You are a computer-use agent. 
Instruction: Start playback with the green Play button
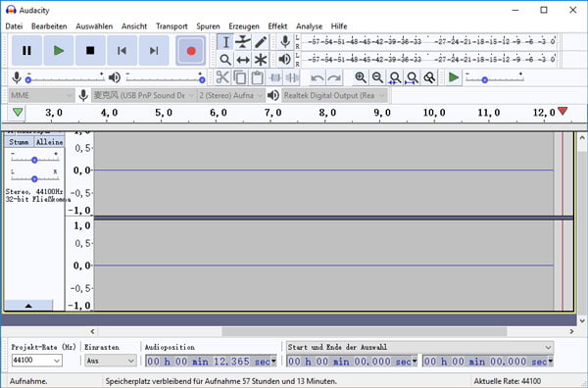click(59, 51)
